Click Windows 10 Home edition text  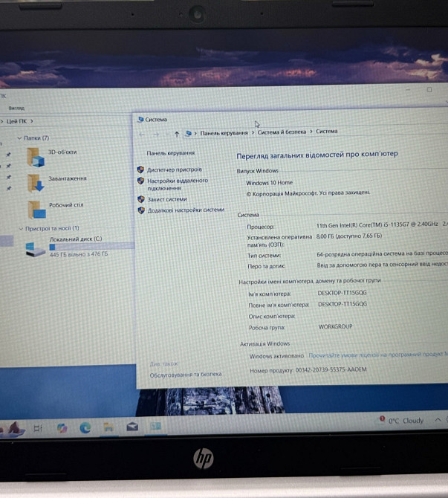269,183
